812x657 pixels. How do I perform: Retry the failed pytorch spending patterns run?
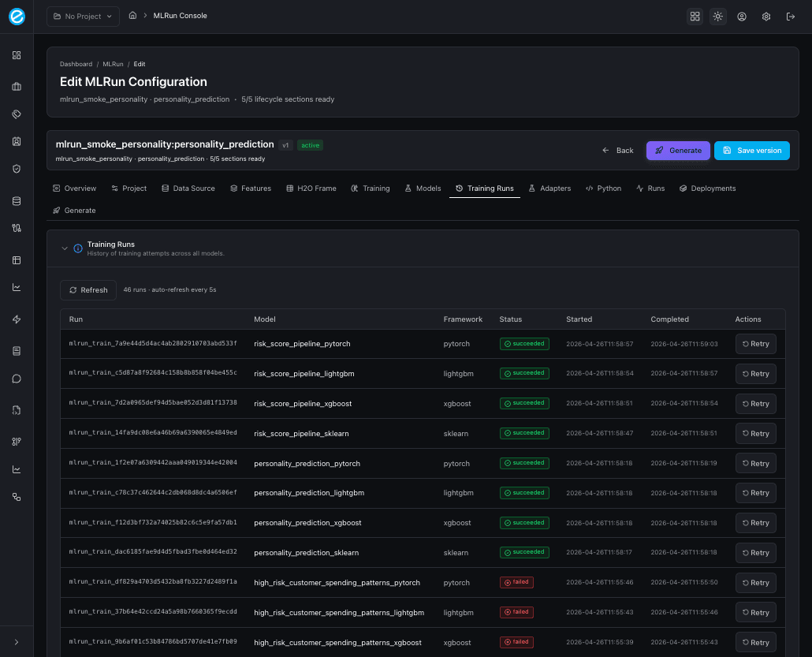click(x=755, y=582)
